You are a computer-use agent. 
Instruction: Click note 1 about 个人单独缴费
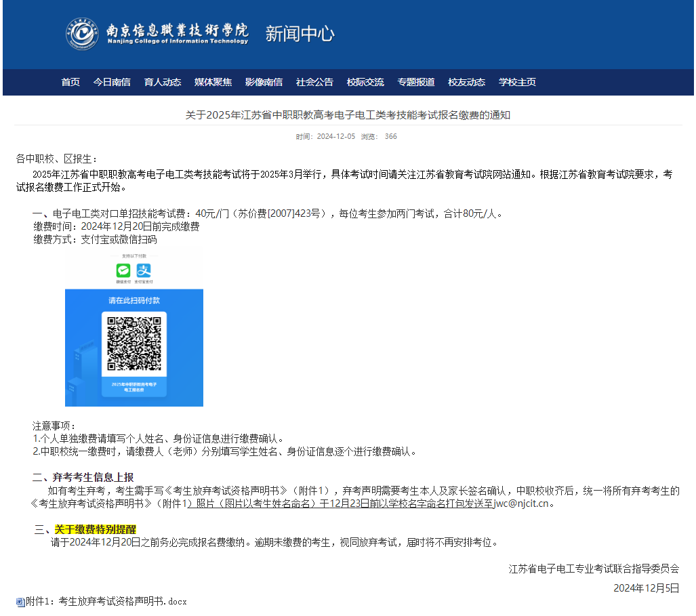coord(158,438)
